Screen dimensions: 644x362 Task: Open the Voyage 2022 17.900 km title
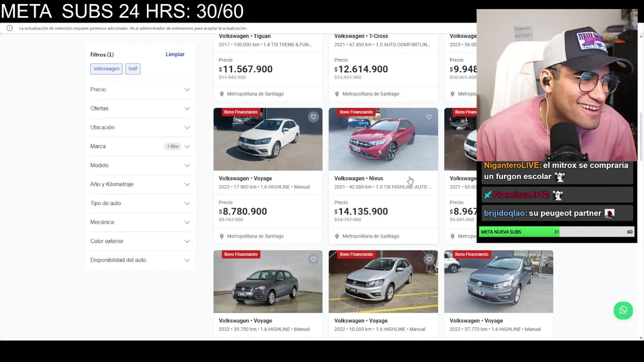pyautogui.click(x=245, y=178)
